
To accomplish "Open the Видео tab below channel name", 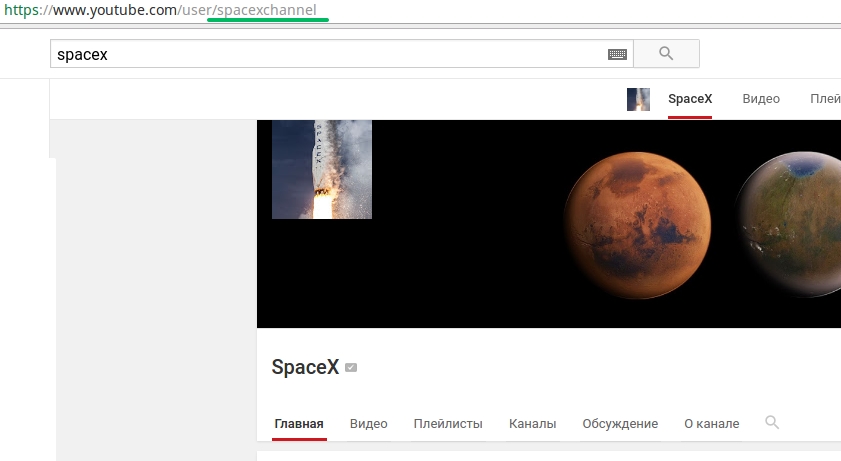I will (368, 424).
